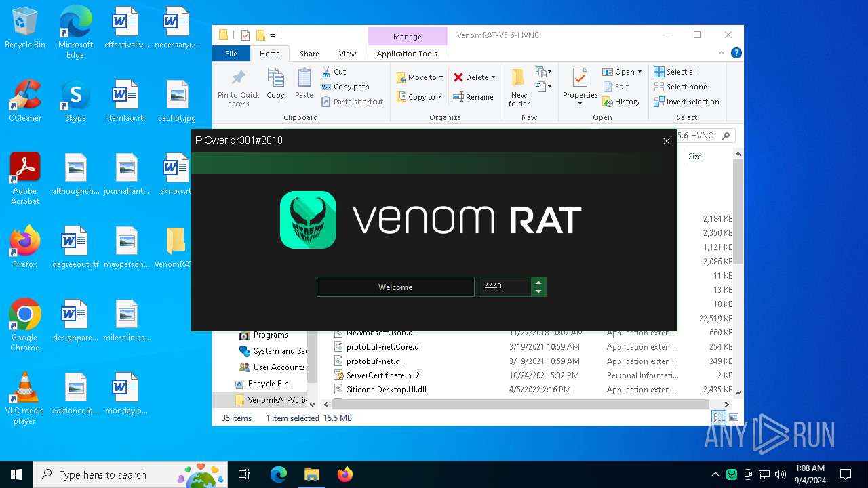
Task: Click the Welcome button in Venom RAT
Action: pyautogui.click(x=395, y=287)
